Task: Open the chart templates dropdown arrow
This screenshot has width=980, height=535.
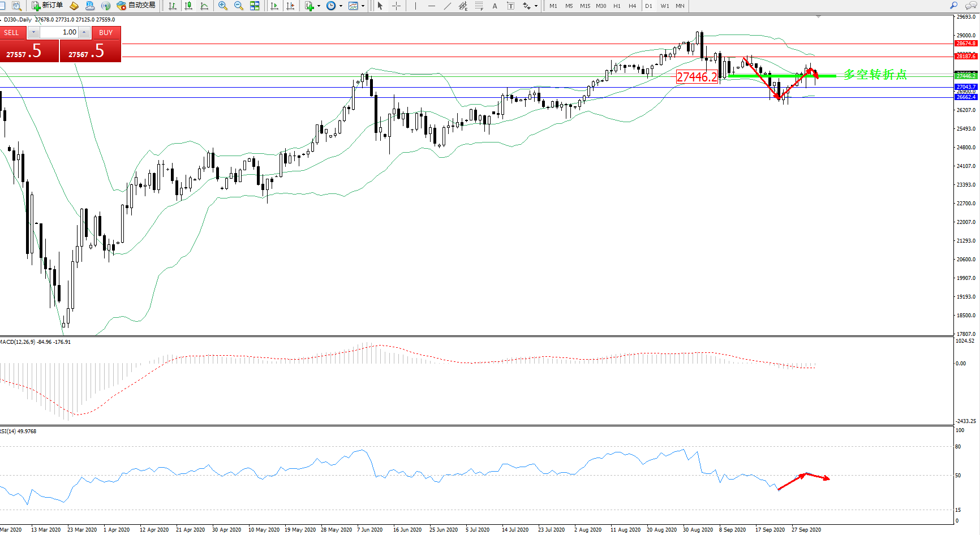Action: [x=363, y=6]
